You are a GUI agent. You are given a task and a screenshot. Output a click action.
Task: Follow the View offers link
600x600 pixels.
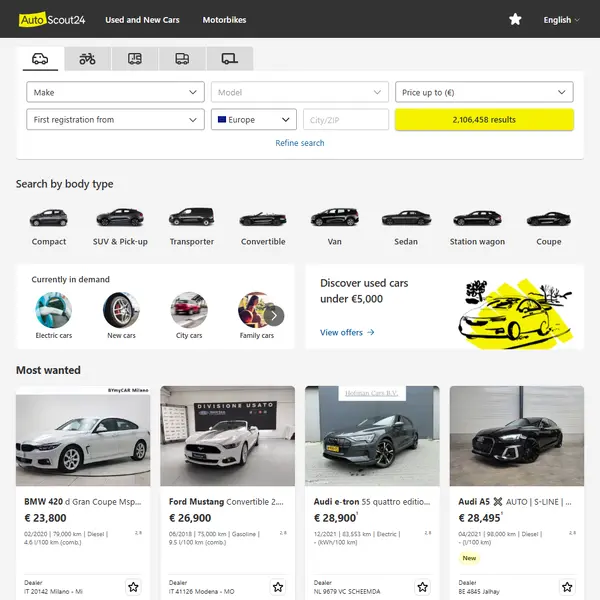coord(347,332)
